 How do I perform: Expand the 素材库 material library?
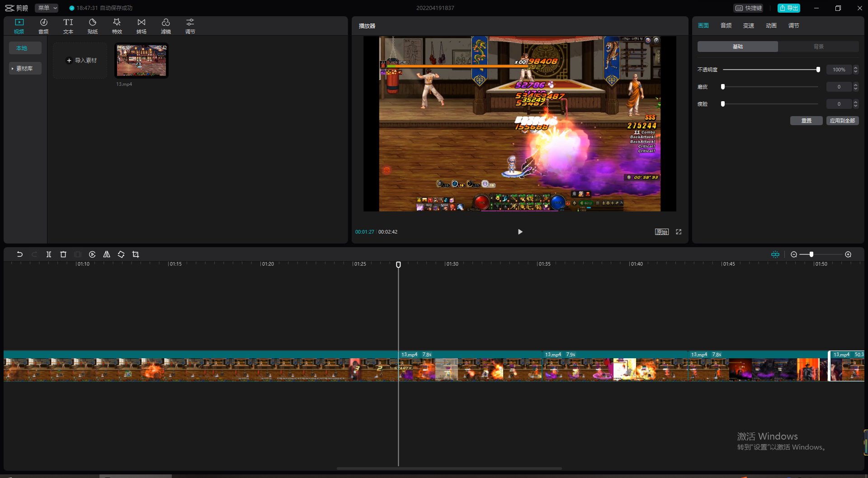[25, 68]
